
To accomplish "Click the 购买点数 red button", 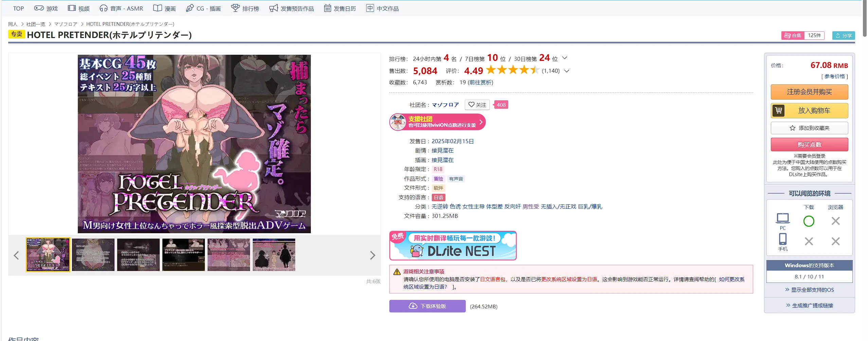I will (809, 144).
